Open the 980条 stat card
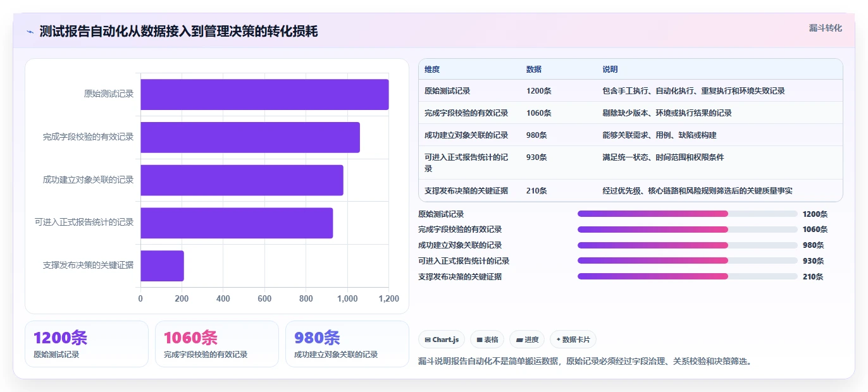The image size is (868, 392). pos(347,344)
